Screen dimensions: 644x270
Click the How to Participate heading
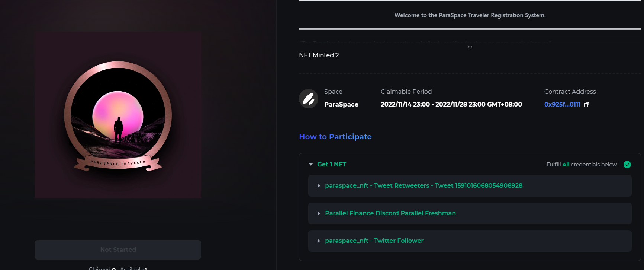335,137
